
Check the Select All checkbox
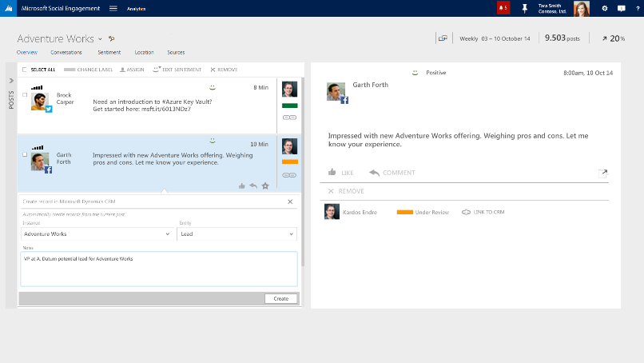[x=25, y=70]
